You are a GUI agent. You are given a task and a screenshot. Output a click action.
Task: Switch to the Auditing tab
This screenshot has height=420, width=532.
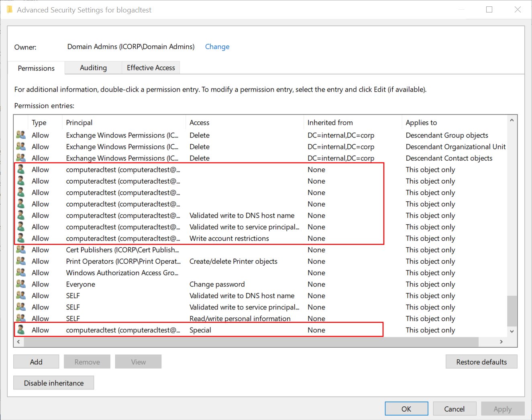[93, 68]
